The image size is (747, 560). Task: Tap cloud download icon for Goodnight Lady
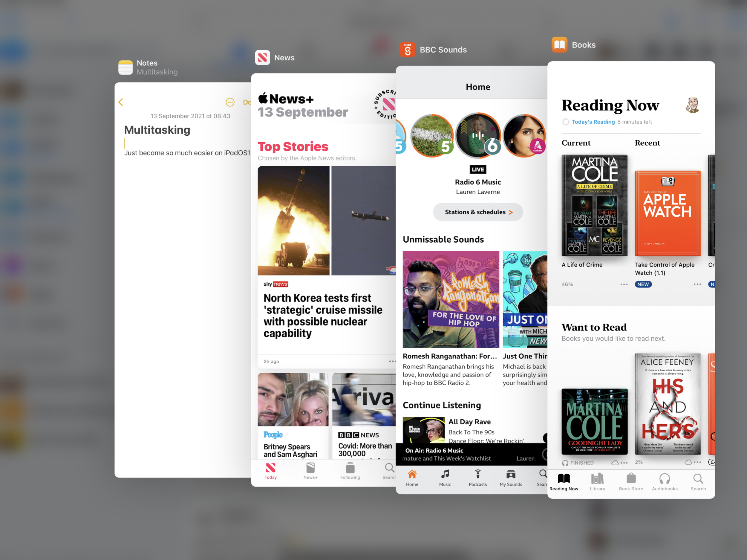(x=615, y=463)
